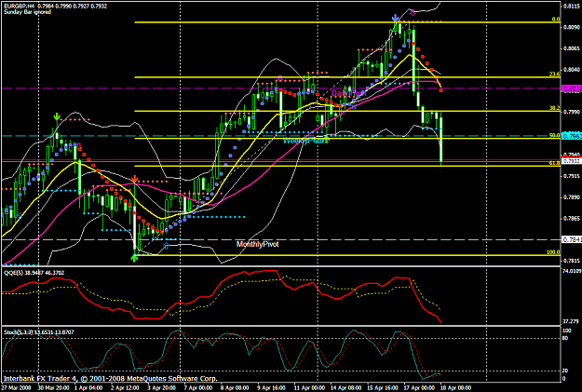Click the Interbank FX Trader 4 copyright text
582x392 pixels.
pyautogui.click(x=111, y=379)
